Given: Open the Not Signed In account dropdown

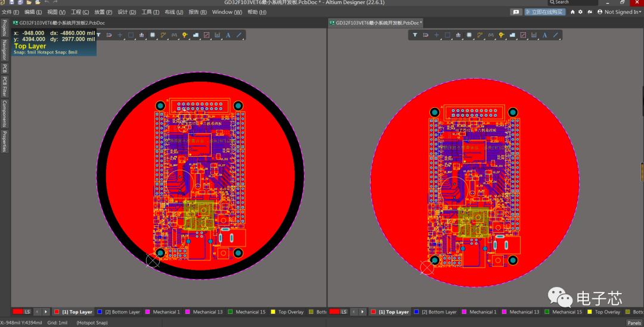Looking at the screenshot, I should (x=619, y=12).
